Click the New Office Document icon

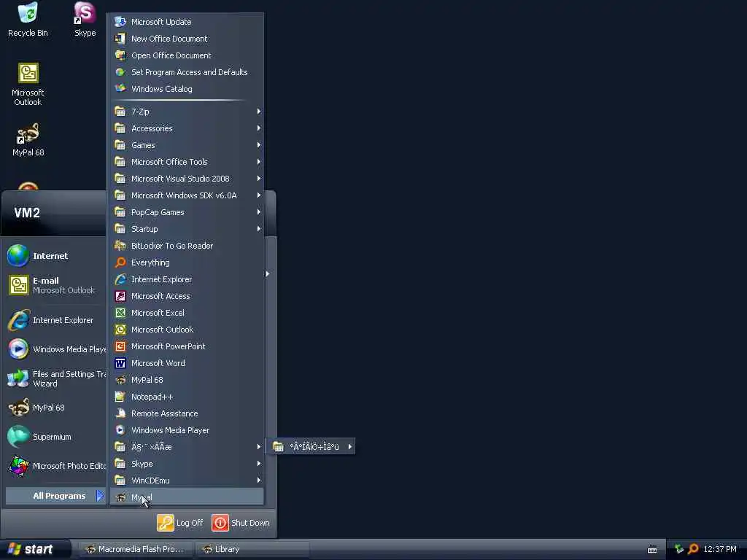120,39
